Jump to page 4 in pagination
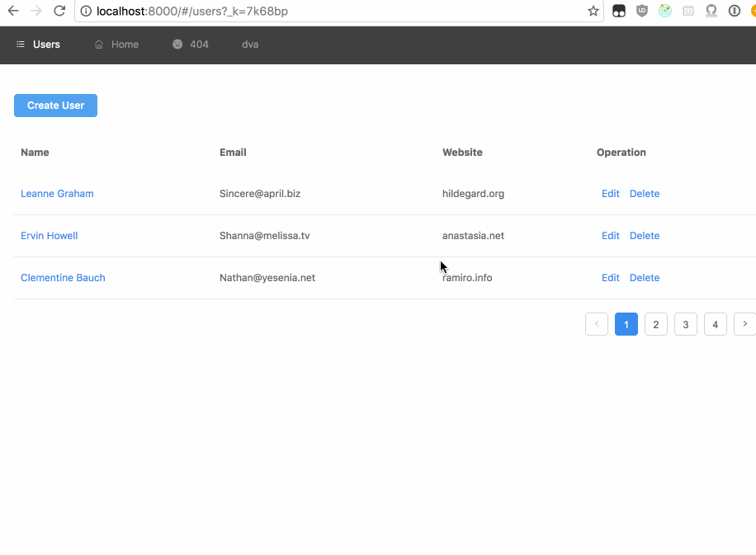This screenshot has height=555, width=756. (x=716, y=325)
